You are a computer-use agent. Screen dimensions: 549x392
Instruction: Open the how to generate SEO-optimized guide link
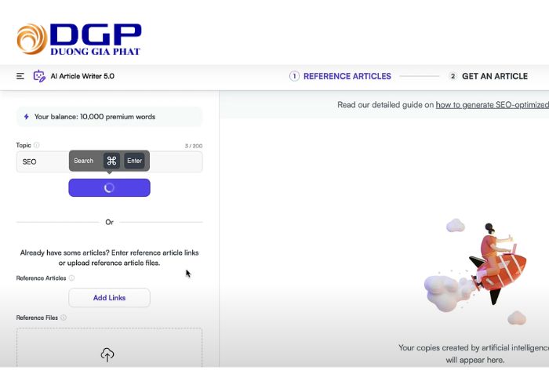[492, 104]
